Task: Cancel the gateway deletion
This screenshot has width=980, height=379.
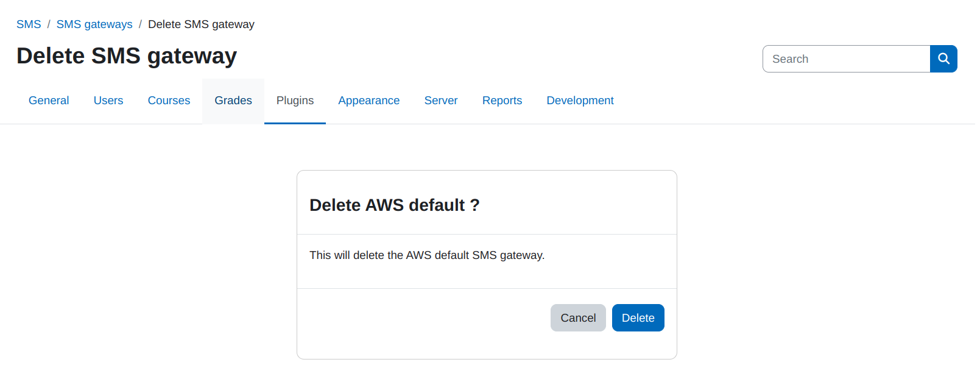Action: pyautogui.click(x=578, y=318)
